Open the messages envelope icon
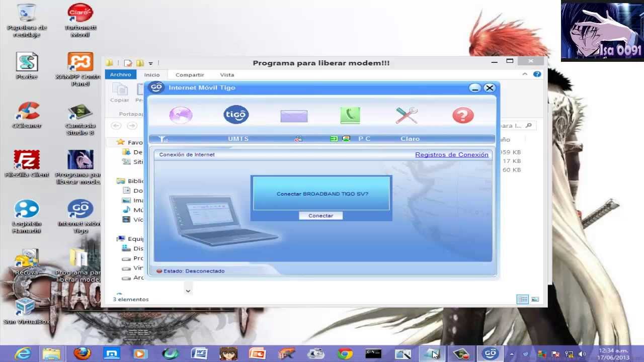Viewport: 644px width, 362px height. coord(294,116)
